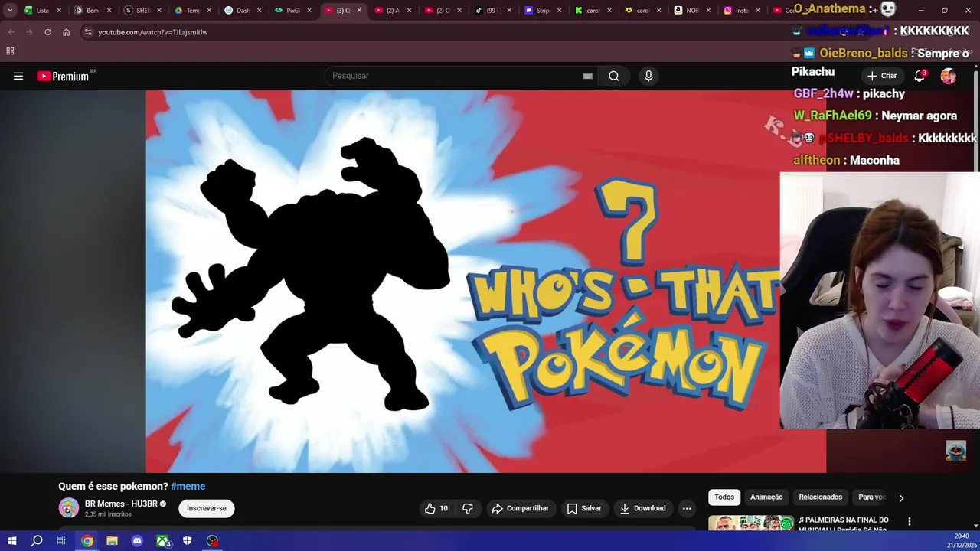Click the browser address bar URL
Screen dimensions: 980x551
tap(153, 32)
